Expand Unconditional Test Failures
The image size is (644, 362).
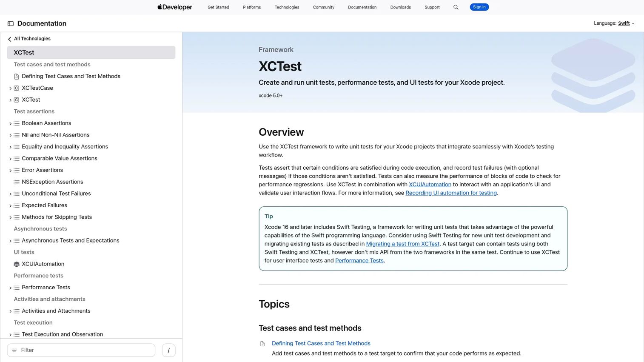click(10, 194)
